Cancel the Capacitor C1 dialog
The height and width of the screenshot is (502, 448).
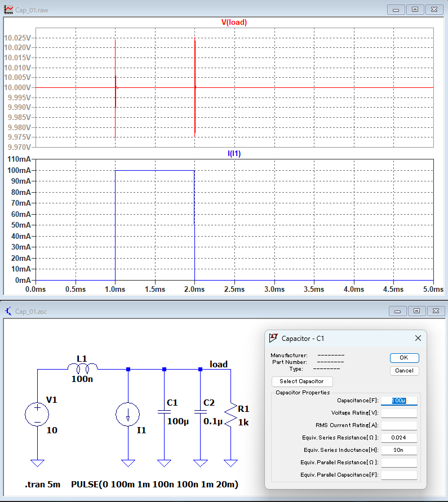404,371
